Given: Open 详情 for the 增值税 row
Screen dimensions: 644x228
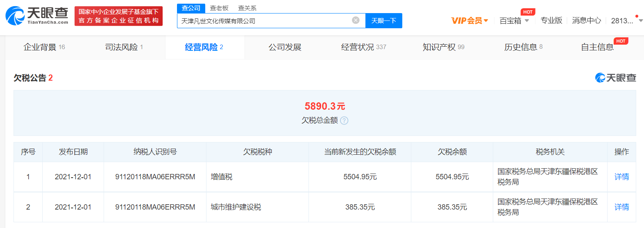Looking at the screenshot, I should (621, 177).
